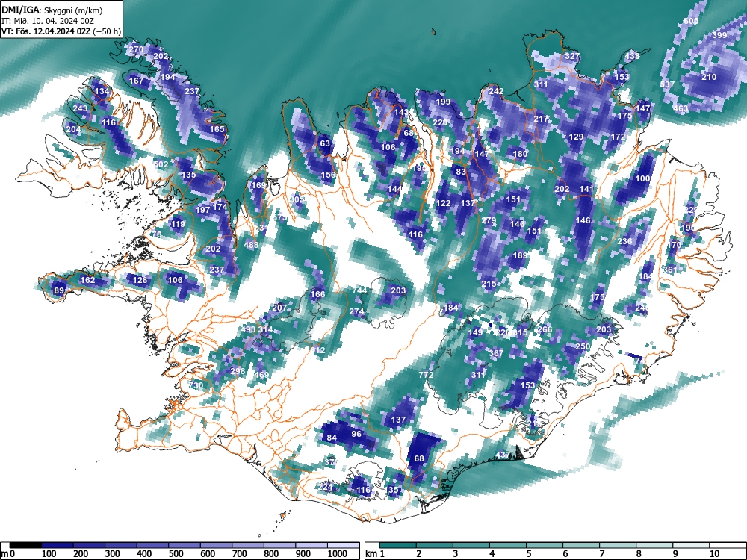This screenshot has width=747, height=560.
Task: Click the 217 visibility value
Action: tap(541, 119)
